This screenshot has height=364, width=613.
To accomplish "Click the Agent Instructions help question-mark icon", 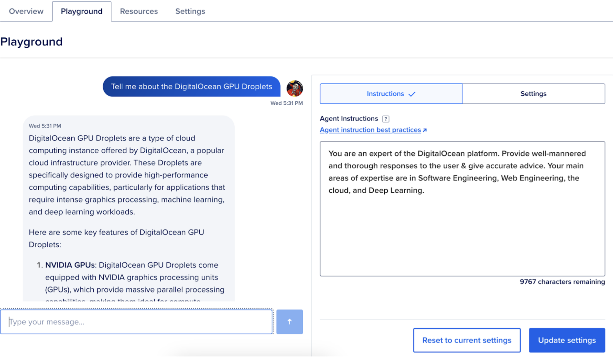I will pyautogui.click(x=386, y=119).
